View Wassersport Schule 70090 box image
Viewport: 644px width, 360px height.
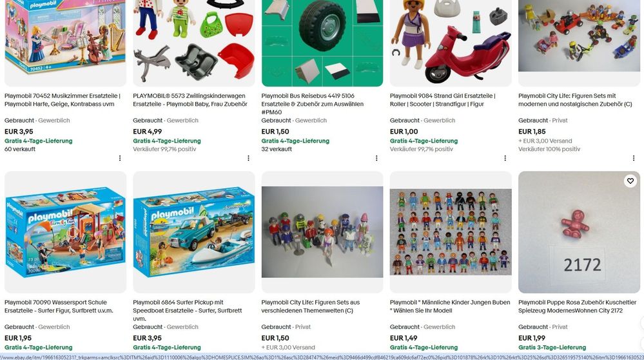[65, 232]
